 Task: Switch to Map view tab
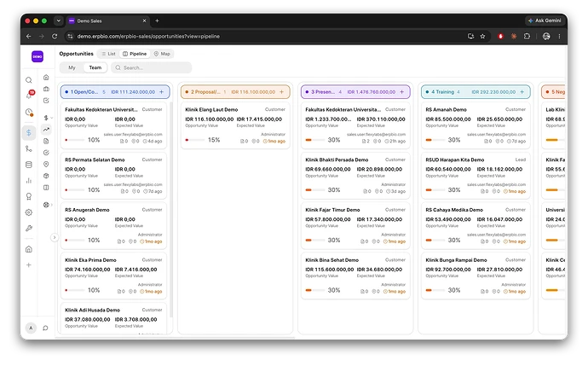pyautogui.click(x=162, y=54)
